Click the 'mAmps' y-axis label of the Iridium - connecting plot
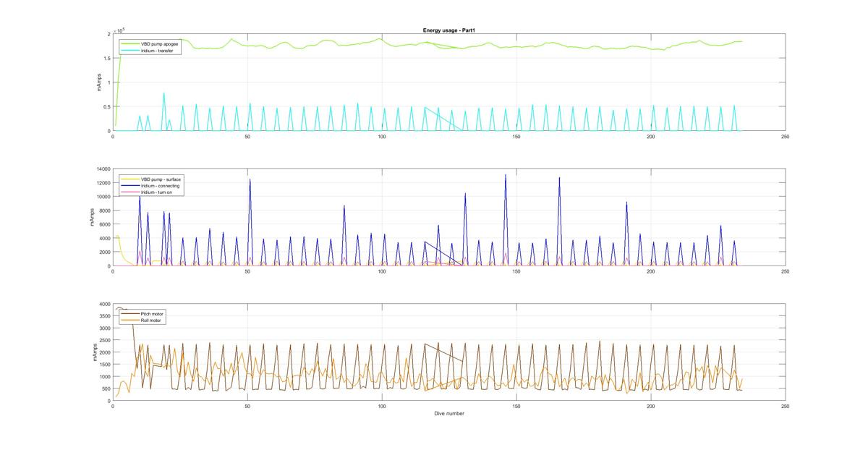The width and height of the screenshot is (868, 450). (x=92, y=217)
